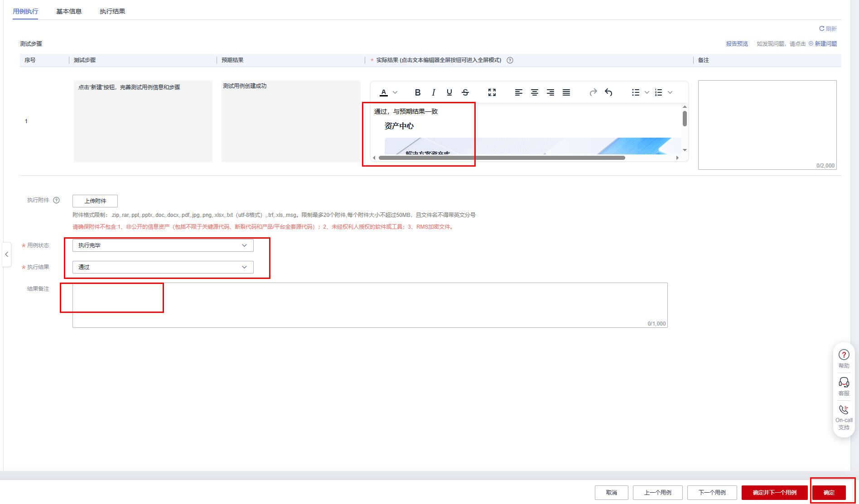Open the 执行结果 dropdown showing 通过
Image resolution: width=859 pixels, height=504 pixels.
[x=163, y=267]
